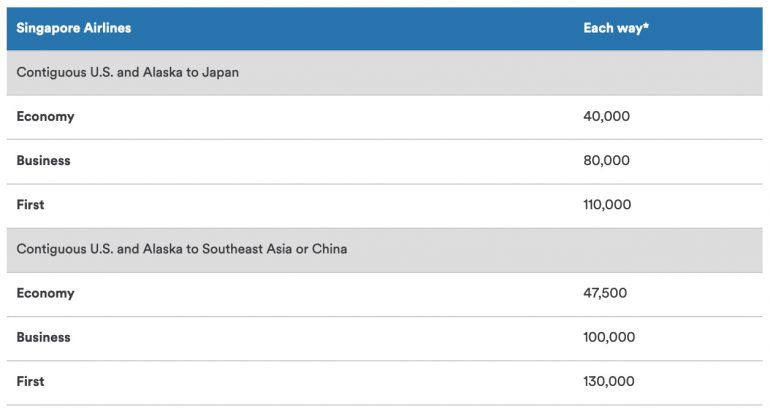The image size is (770, 416).
Task: Select the 100,000 miles value
Action: [x=609, y=337]
